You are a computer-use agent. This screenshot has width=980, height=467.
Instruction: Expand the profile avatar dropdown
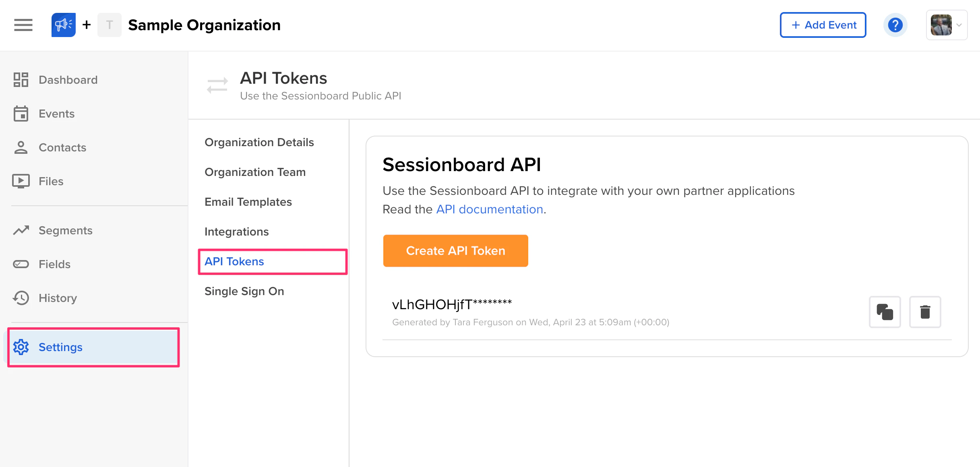click(947, 25)
